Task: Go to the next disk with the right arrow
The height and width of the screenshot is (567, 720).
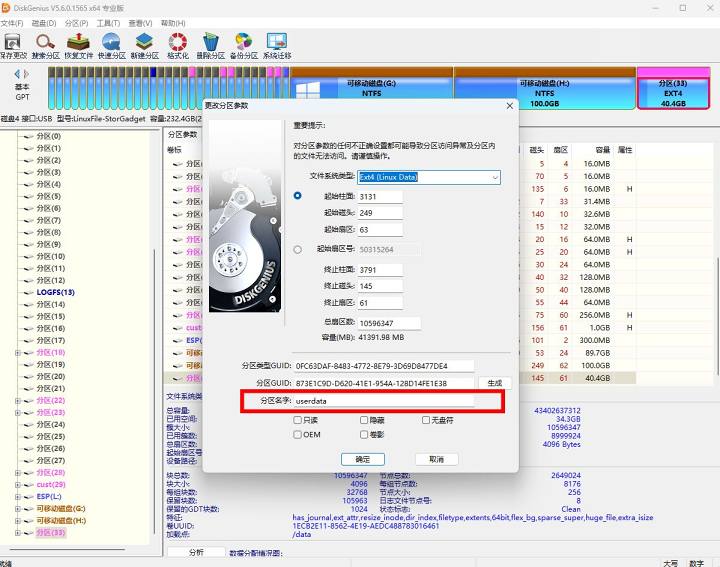Action: point(26,74)
